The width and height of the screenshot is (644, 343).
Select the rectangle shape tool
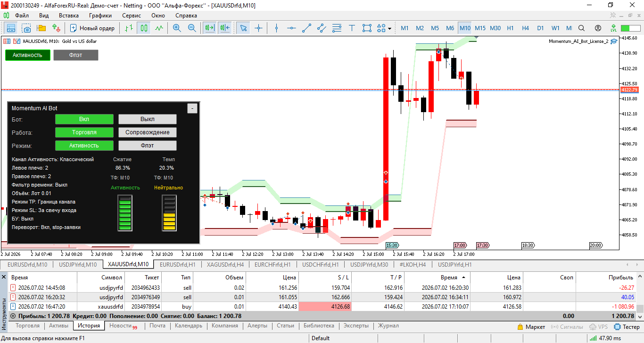coord(367,28)
